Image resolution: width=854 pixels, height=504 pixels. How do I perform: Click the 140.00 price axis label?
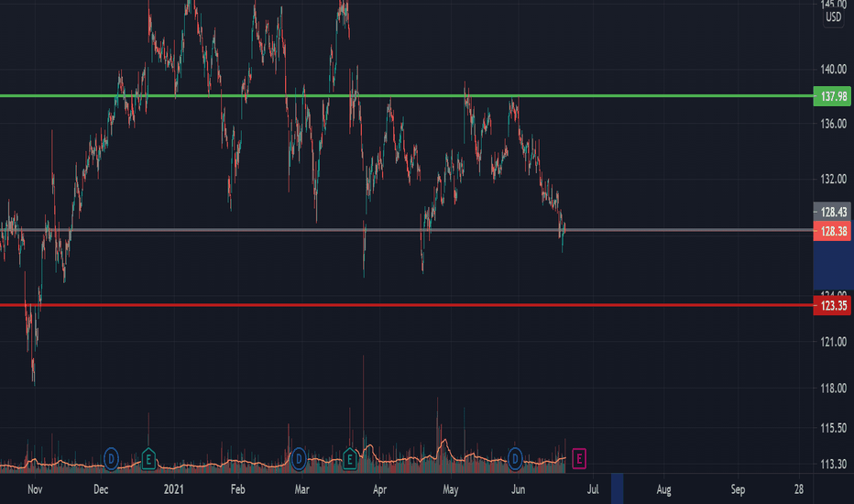tap(833, 70)
